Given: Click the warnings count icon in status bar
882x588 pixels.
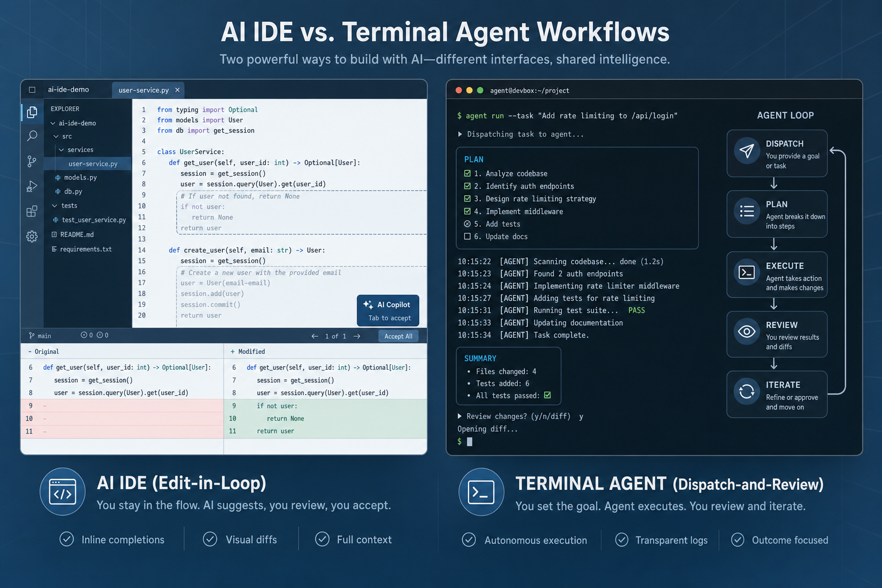Looking at the screenshot, I should coord(99,335).
